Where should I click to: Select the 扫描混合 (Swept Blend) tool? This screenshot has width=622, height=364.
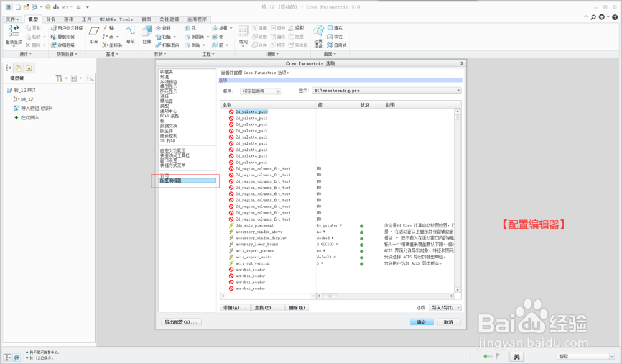point(167,45)
